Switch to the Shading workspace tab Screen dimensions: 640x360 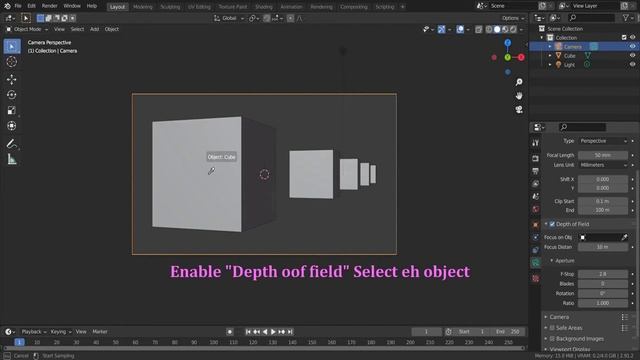[264, 7]
